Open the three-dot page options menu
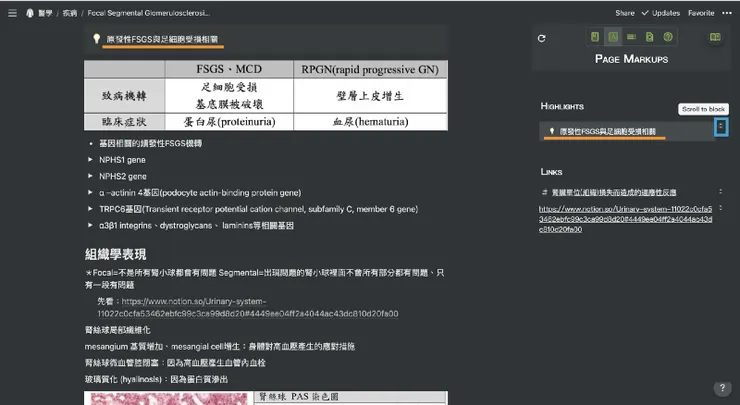740x405 pixels. coord(727,13)
